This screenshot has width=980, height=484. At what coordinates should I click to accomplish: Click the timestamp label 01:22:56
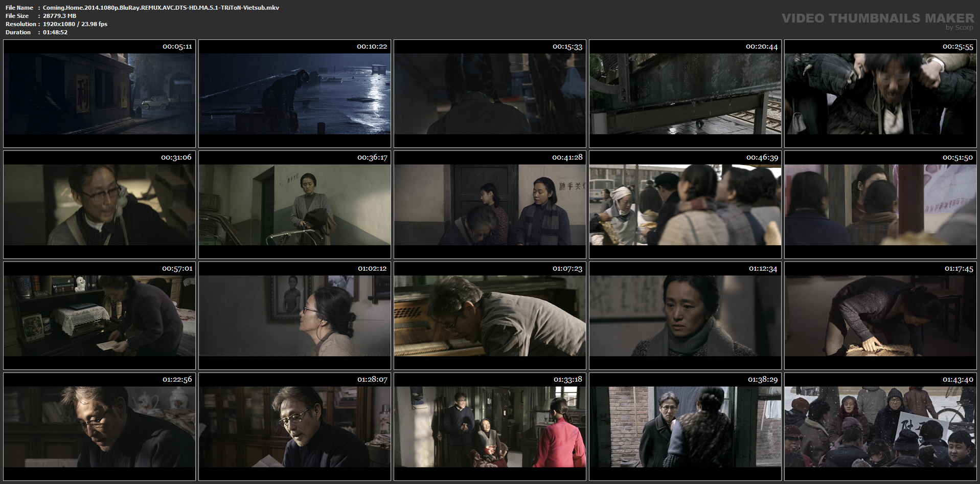click(177, 380)
